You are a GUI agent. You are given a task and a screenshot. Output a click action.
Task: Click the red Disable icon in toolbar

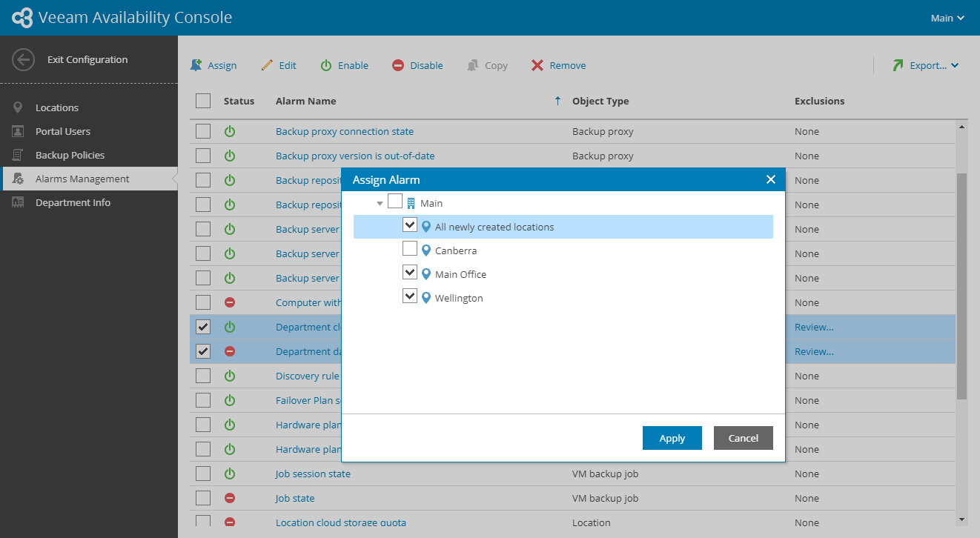point(398,65)
